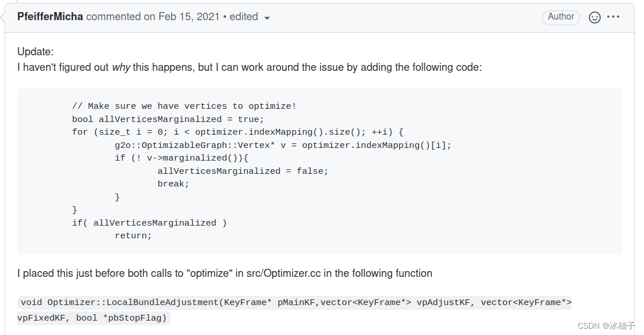Click the "bool allVerticesMarginalized = true;" code line
644x335 pixels.
tap(168, 119)
